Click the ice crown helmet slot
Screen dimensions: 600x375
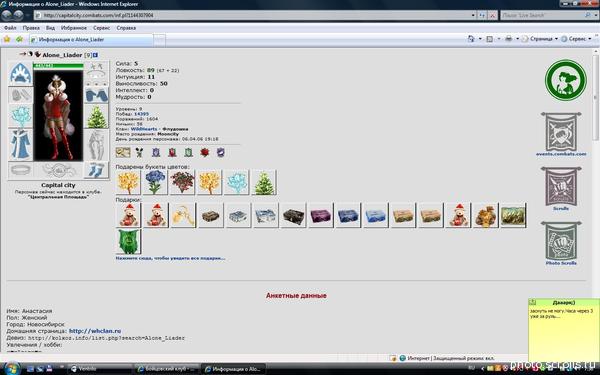21,73
